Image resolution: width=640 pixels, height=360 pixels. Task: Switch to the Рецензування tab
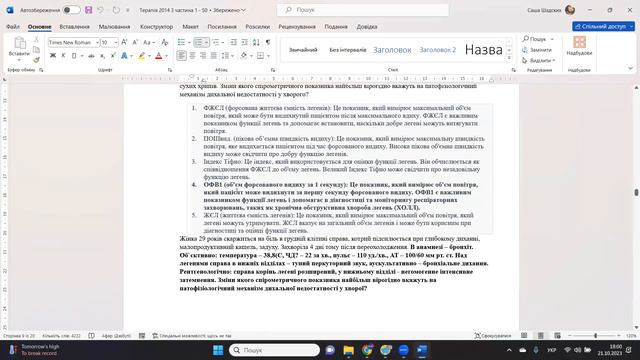297,27
